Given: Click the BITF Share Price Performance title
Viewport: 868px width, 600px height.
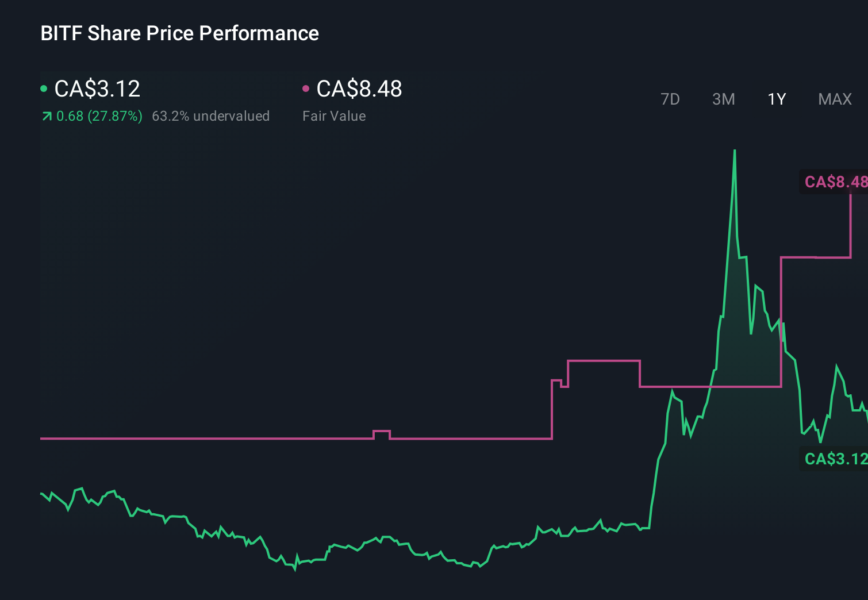Looking at the screenshot, I should (x=179, y=33).
